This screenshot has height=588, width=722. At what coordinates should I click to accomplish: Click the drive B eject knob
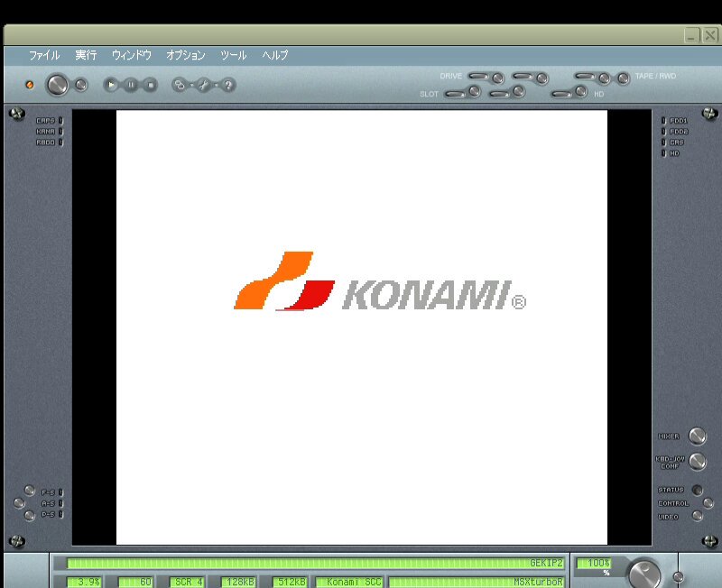coord(542,78)
